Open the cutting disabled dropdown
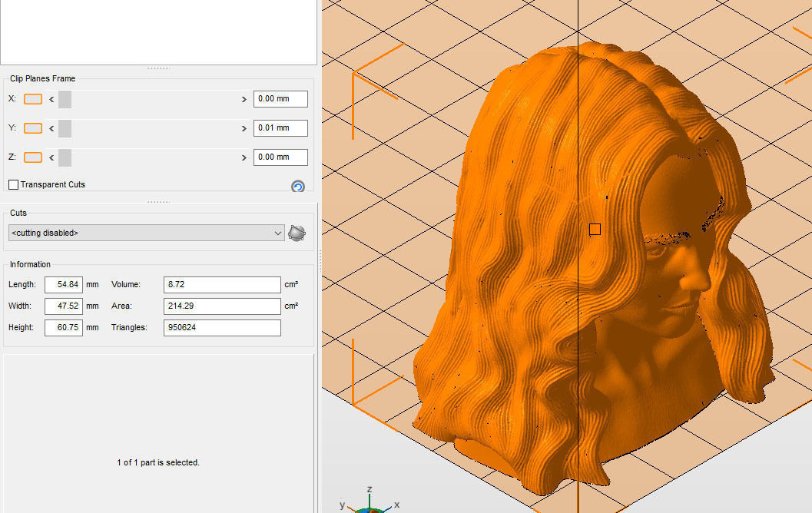The width and height of the screenshot is (812, 513). (x=147, y=233)
